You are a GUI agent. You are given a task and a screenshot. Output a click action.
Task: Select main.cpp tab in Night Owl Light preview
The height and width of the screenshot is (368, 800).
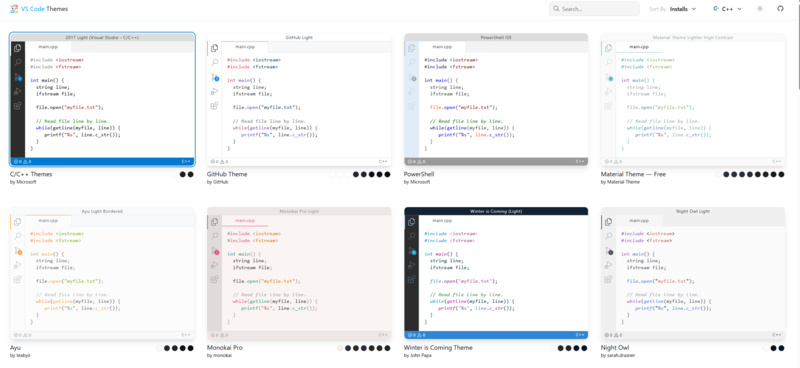point(639,220)
